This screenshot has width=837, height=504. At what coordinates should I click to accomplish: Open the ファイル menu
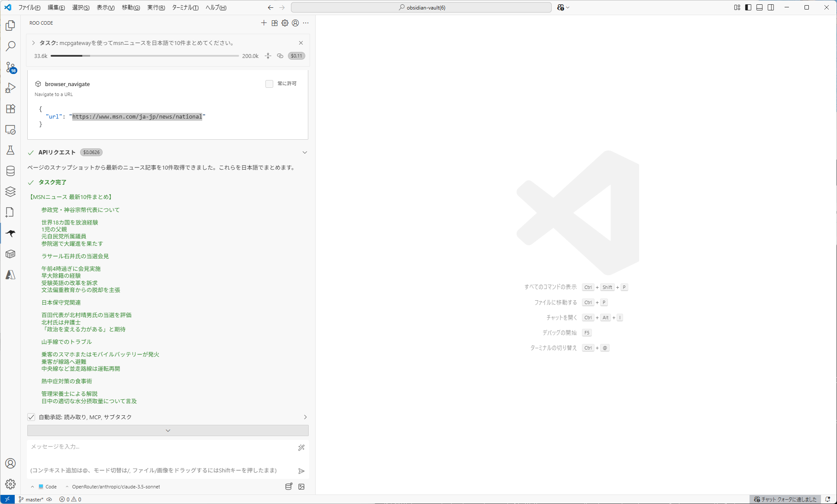(29, 7)
